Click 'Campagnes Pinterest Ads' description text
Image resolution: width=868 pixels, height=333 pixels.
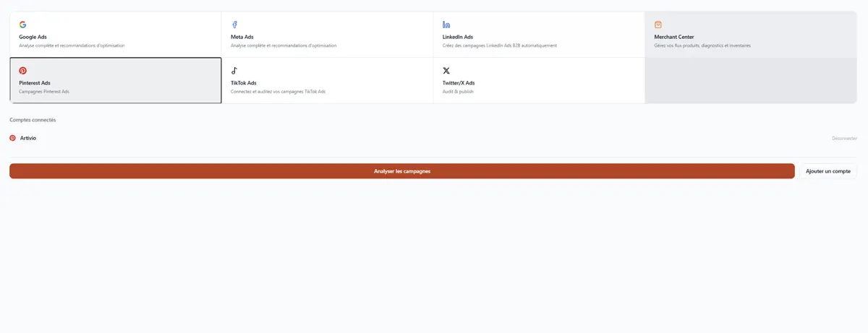[x=45, y=92]
